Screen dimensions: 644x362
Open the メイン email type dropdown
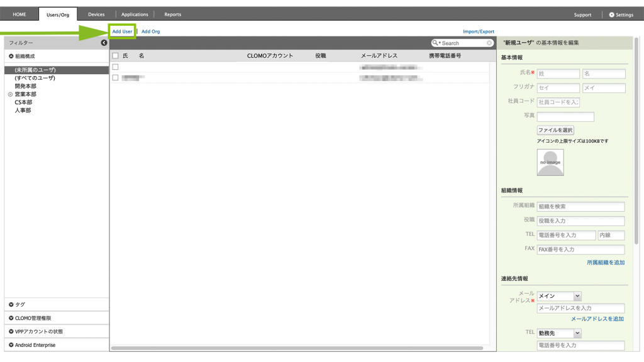pyautogui.click(x=559, y=296)
